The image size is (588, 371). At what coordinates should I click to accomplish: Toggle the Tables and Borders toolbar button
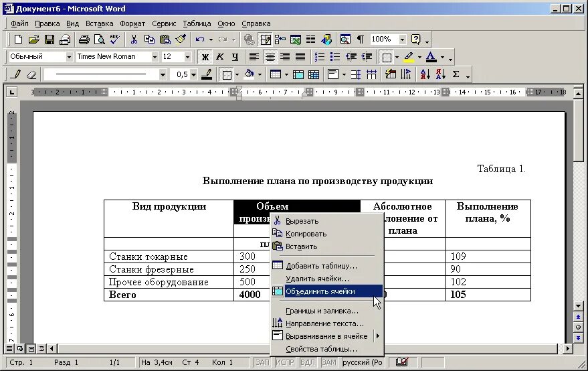(x=266, y=39)
